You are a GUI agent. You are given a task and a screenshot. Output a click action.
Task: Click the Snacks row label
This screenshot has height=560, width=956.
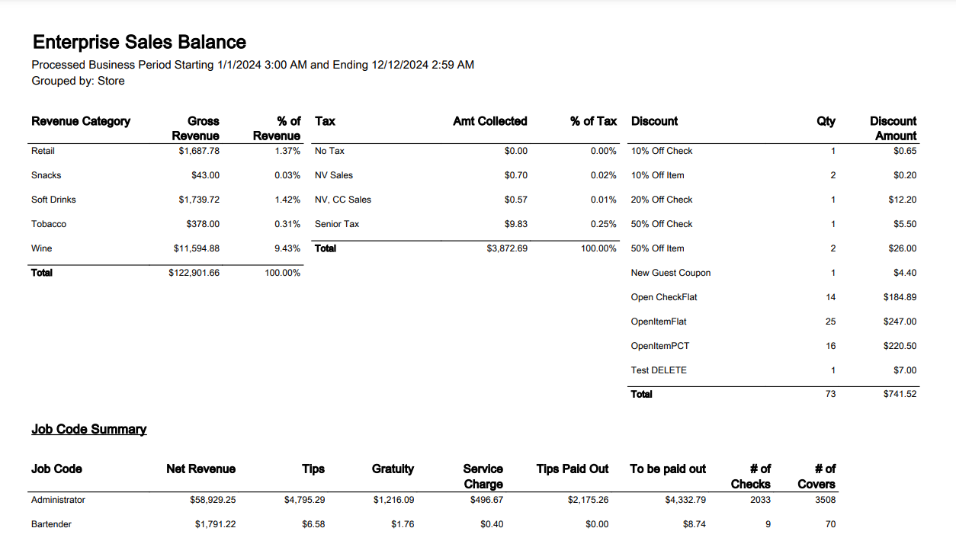click(47, 175)
